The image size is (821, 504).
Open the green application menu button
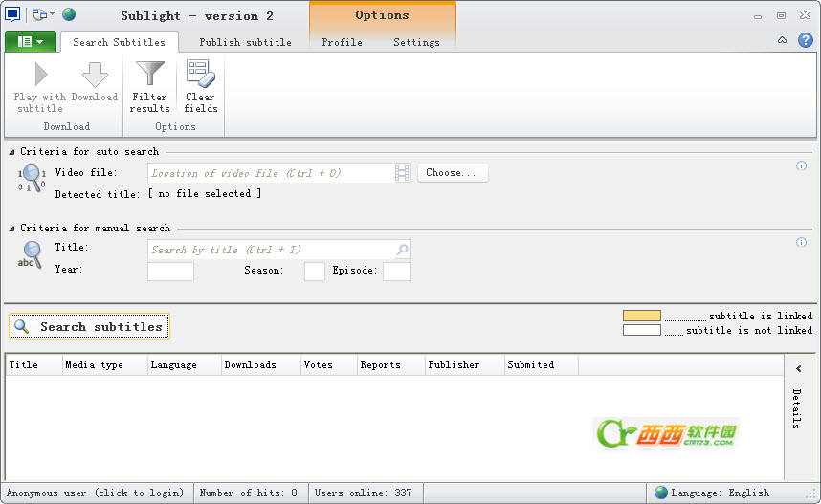click(31, 41)
